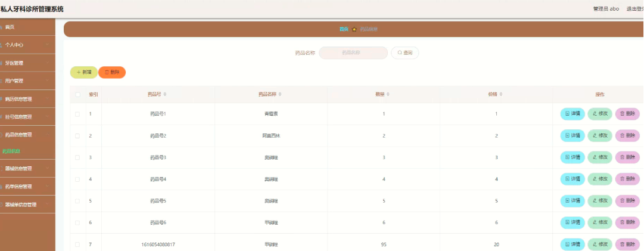Click the quantity cell showing 95
Viewport: 644px width, 251px height.
coord(384,244)
